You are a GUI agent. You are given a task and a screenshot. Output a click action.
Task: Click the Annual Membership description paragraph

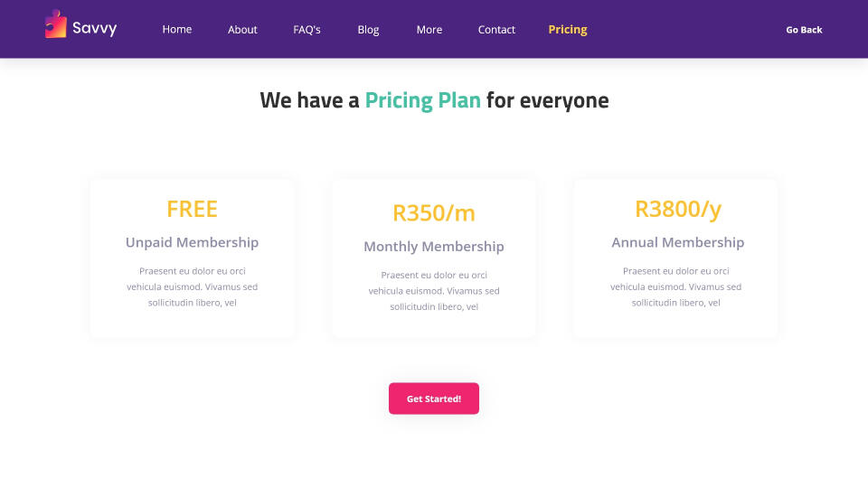point(676,286)
